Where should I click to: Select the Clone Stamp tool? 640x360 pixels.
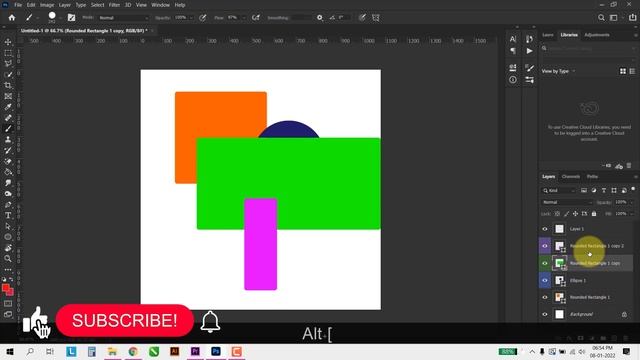coord(8,140)
